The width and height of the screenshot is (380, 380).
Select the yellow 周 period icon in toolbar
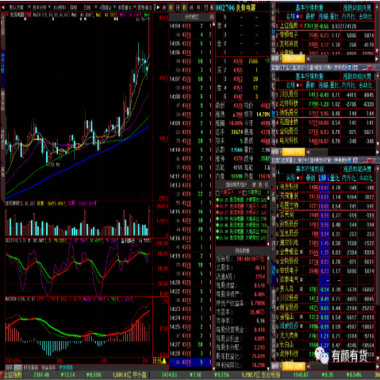[184, 7]
